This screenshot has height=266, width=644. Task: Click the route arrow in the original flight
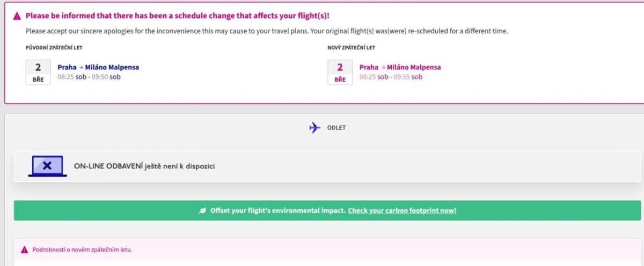(81, 68)
